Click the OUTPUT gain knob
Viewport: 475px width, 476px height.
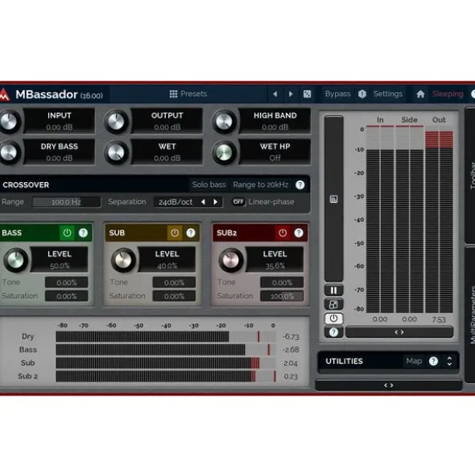pos(116,122)
